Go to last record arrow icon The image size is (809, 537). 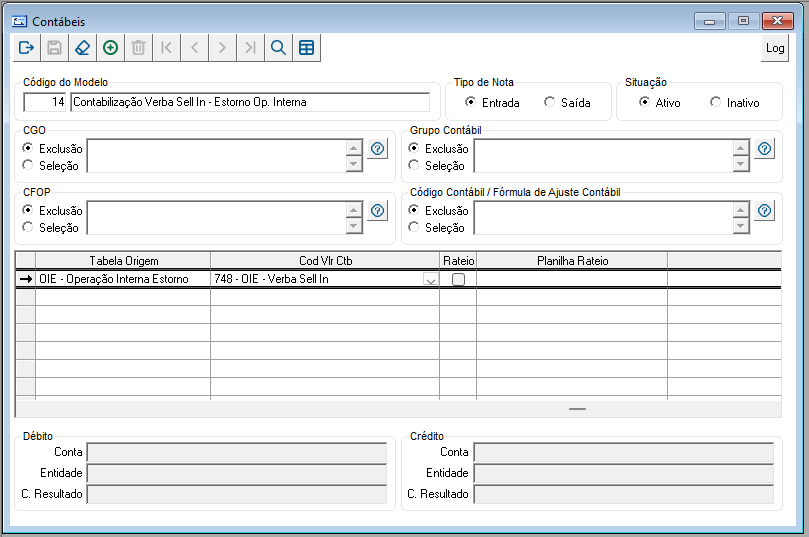[x=250, y=48]
